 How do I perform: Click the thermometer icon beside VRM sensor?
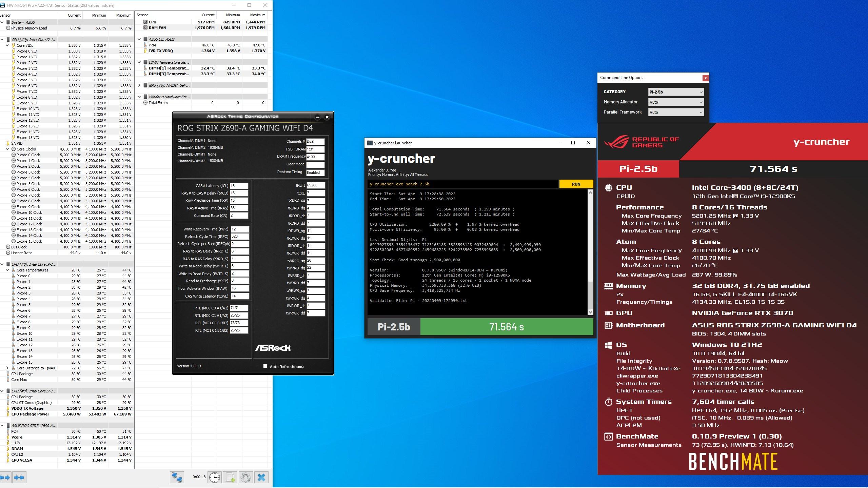pyautogui.click(x=145, y=45)
